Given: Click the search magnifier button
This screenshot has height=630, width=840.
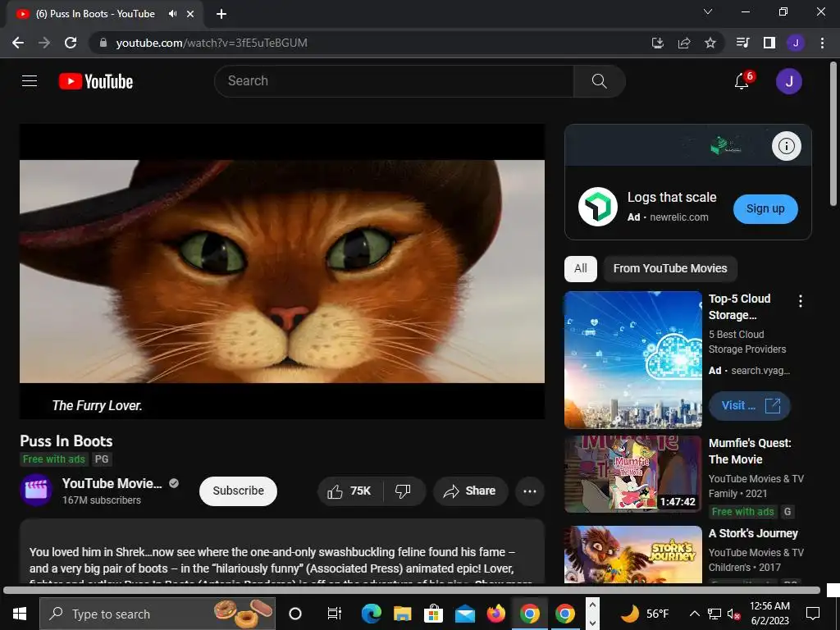Looking at the screenshot, I should tap(599, 81).
